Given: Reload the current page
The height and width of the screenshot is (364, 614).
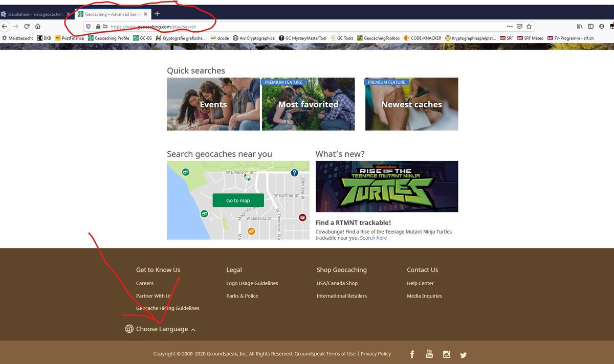Looking at the screenshot, I should [x=27, y=26].
